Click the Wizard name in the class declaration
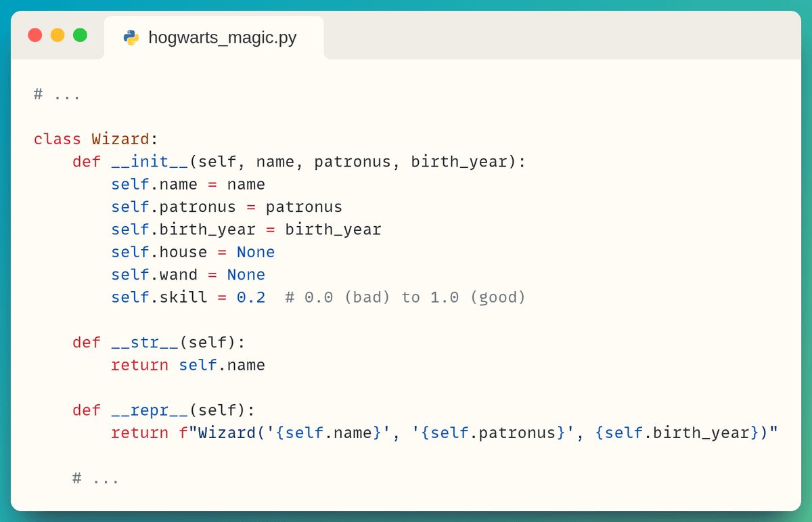This screenshot has width=812, height=522. click(x=120, y=139)
